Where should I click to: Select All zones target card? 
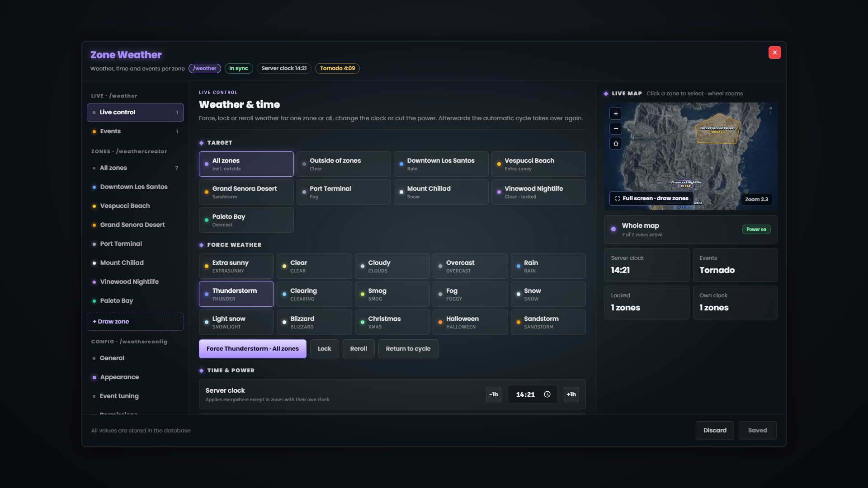[246, 164]
